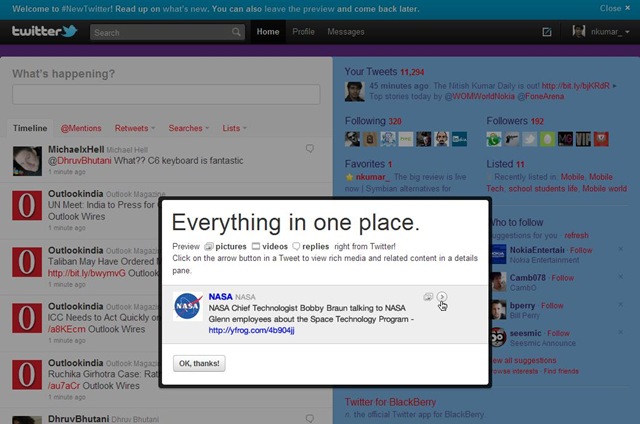Open the Profile menu item

pyautogui.click(x=303, y=32)
